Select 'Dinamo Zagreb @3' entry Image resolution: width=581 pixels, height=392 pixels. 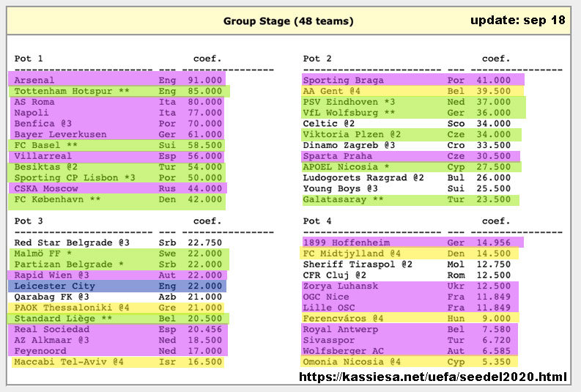pyautogui.click(x=349, y=145)
